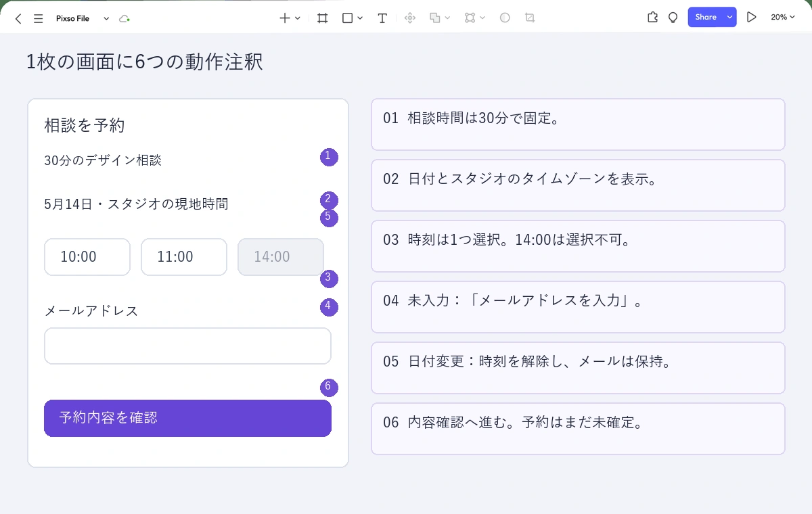This screenshot has height=514, width=812.
Task: Click the node grouping icon
Action: tap(470, 18)
